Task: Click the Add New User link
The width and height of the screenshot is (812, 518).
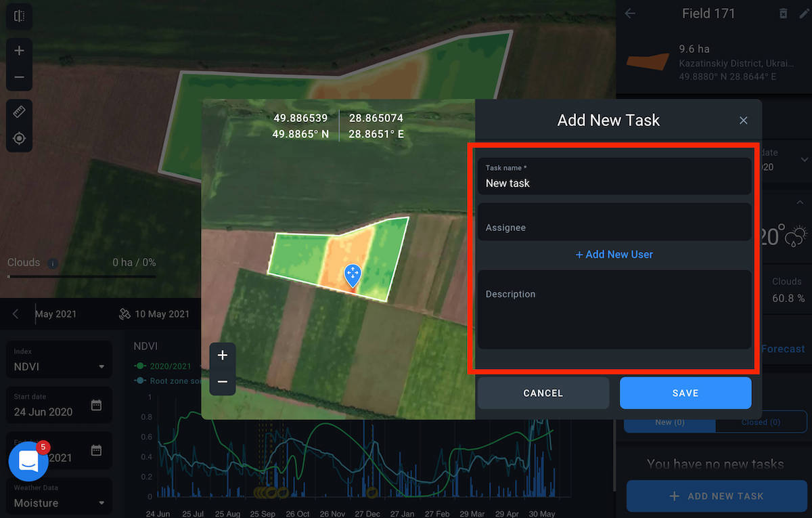Action: click(x=614, y=254)
